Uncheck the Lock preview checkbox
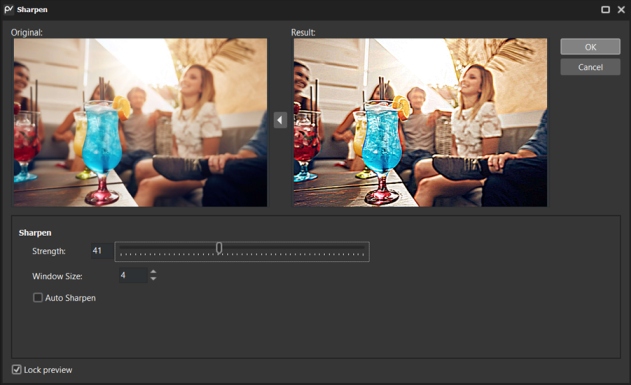This screenshot has width=631, height=385. click(16, 369)
